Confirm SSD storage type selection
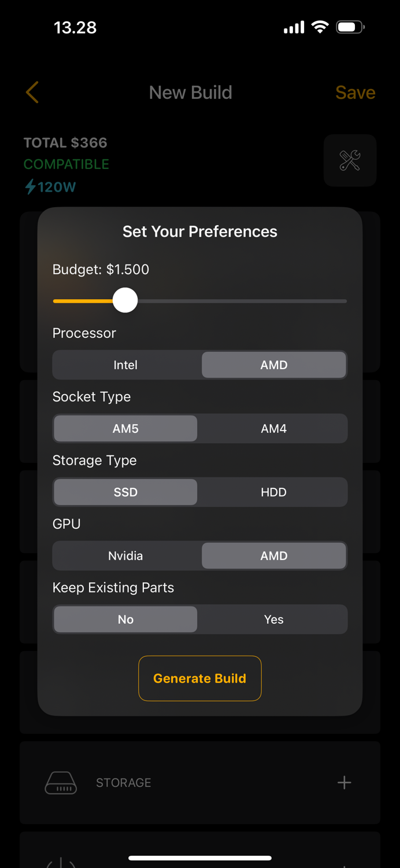400x868 pixels. (125, 492)
